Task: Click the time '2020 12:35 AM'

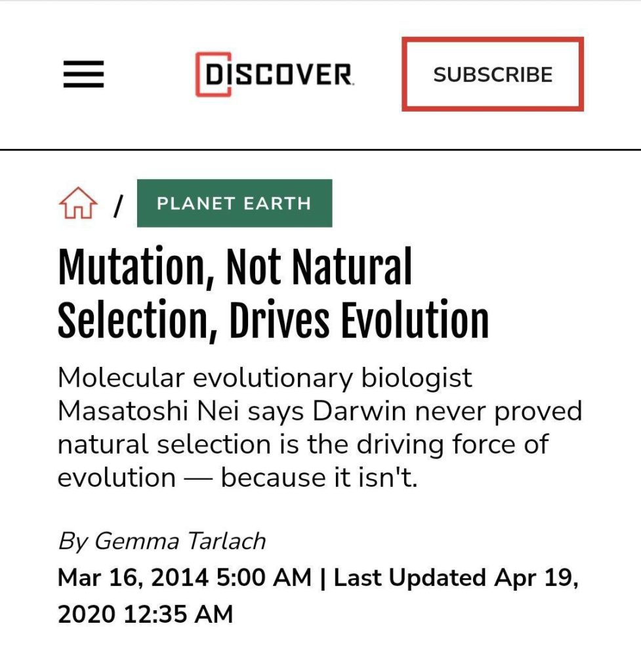Action: point(145,614)
